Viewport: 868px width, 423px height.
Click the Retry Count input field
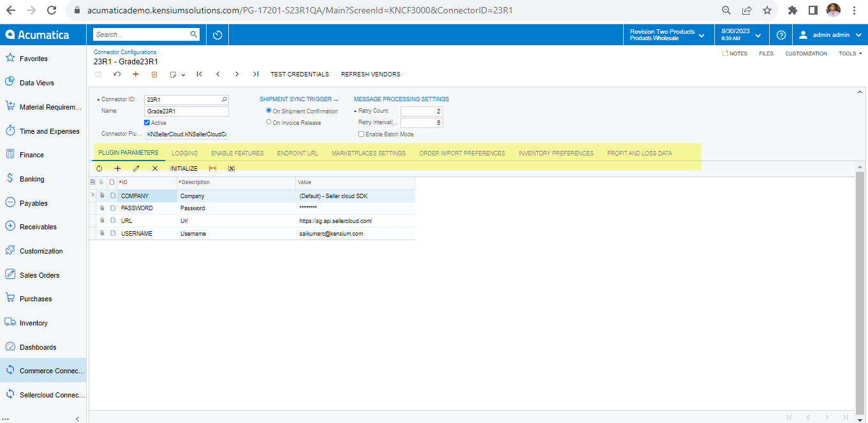[x=422, y=111]
